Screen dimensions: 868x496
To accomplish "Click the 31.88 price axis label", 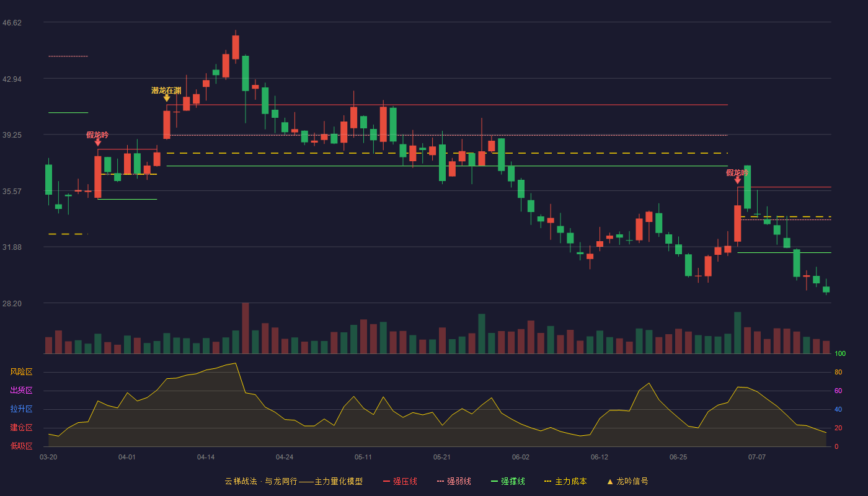I will (x=12, y=247).
